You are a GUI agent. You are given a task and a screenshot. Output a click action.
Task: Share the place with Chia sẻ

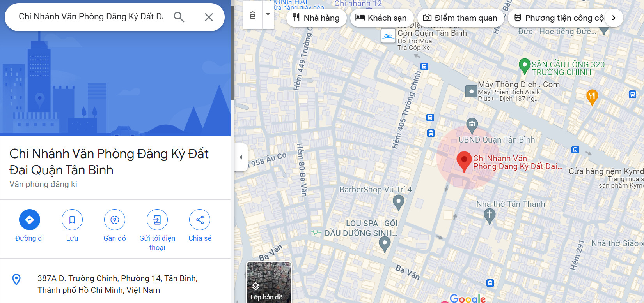[200, 220]
